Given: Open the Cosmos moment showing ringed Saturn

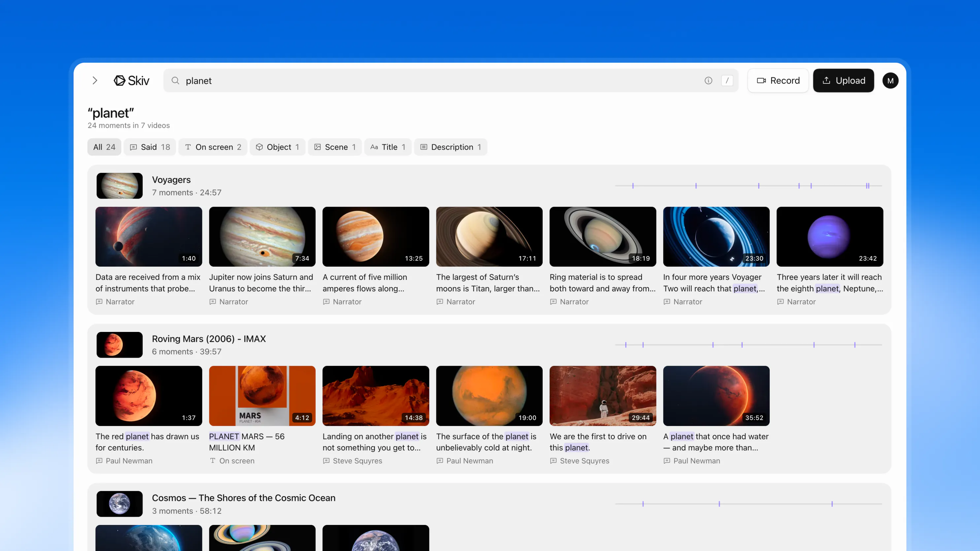Looking at the screenshot, I should click(262, 538).
